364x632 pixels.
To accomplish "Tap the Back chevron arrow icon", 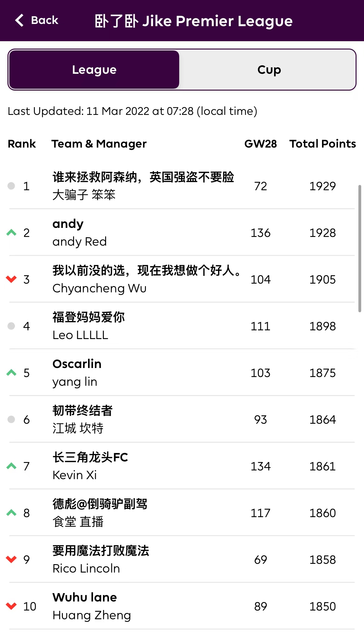I will tap(19, 21).
